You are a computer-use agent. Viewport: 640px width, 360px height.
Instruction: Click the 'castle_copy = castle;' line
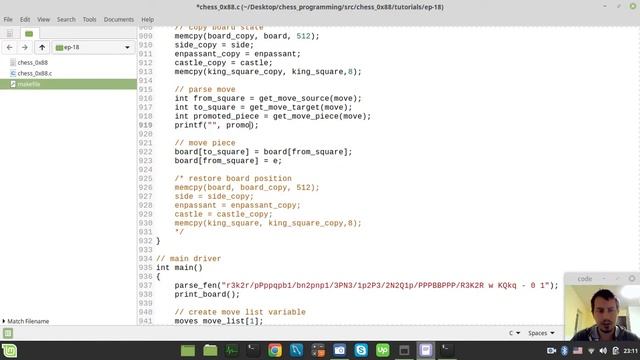[223, 63]
